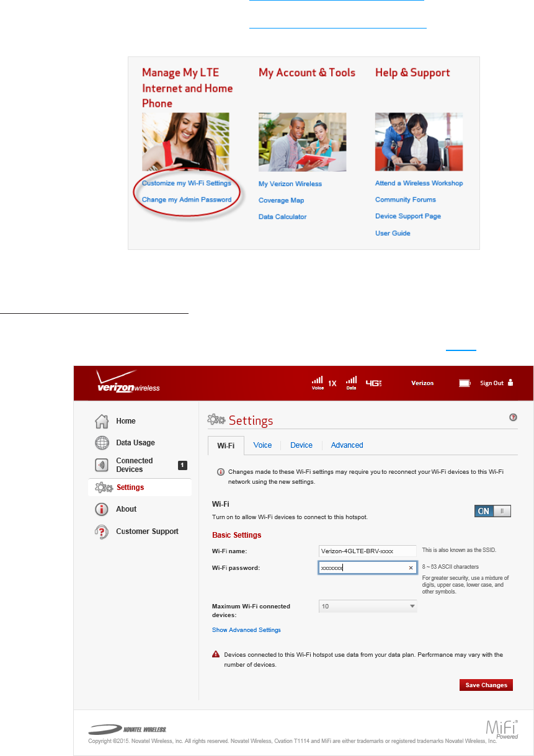Click the large Settings heading gear icon
The height and width of the screenshot is (756, 534).
click(x=216, y=420)
